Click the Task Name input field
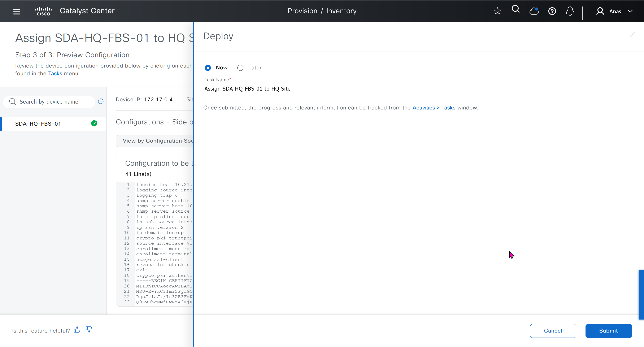This screenshot has height=347, width=644. coord(270,89)
